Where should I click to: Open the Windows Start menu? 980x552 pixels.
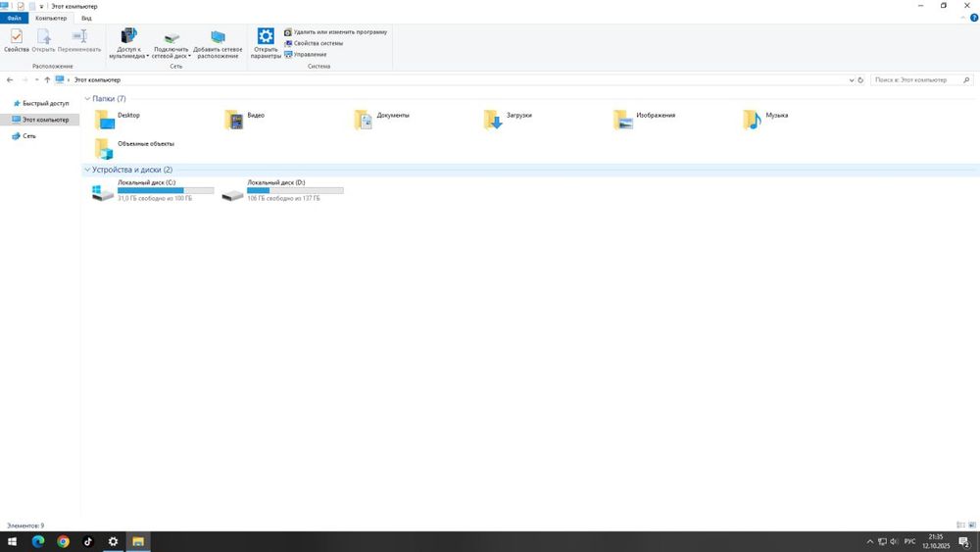(x=12, y=541)
